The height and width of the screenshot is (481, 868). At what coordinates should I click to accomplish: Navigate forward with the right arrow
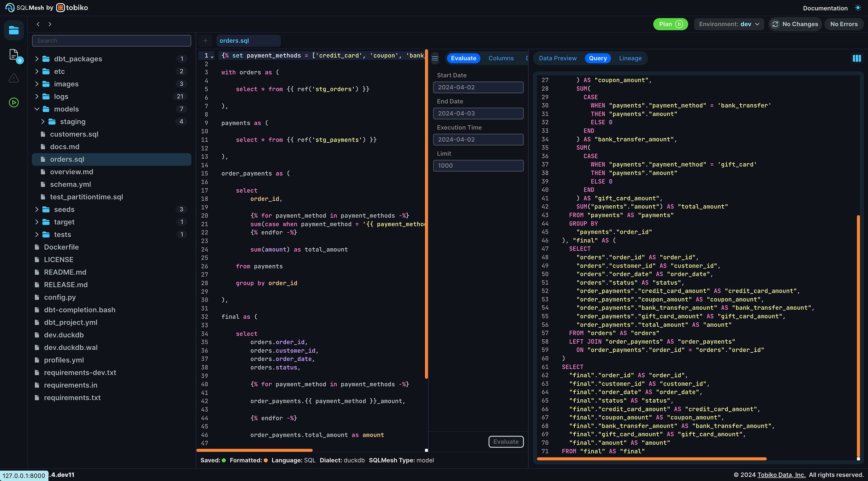pyautogui.click(x=50, y=24)
